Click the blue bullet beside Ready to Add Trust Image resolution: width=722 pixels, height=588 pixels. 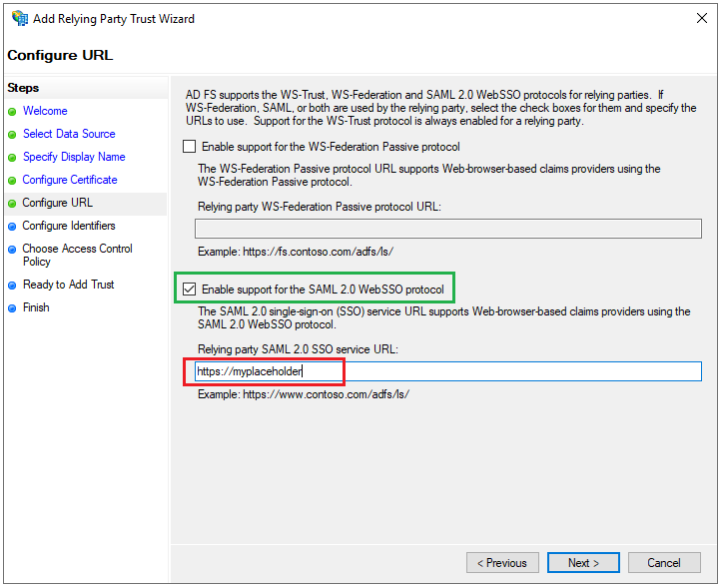pos(12,286)
